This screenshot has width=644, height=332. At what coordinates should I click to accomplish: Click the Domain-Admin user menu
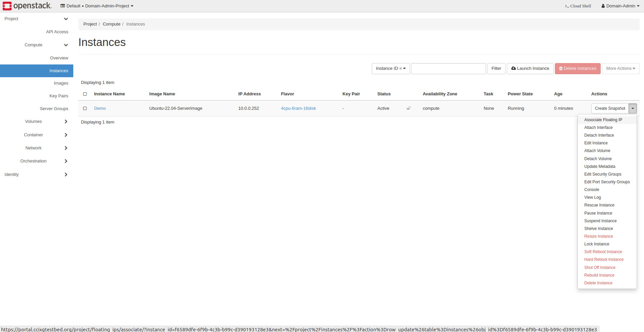point(620,6)
